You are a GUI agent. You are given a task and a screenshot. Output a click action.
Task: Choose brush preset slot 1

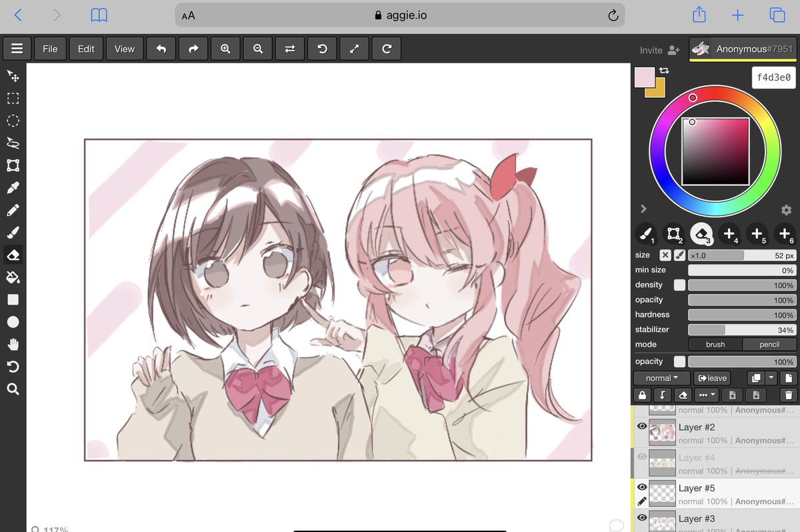pyautogui.click(x=645, y=234)
